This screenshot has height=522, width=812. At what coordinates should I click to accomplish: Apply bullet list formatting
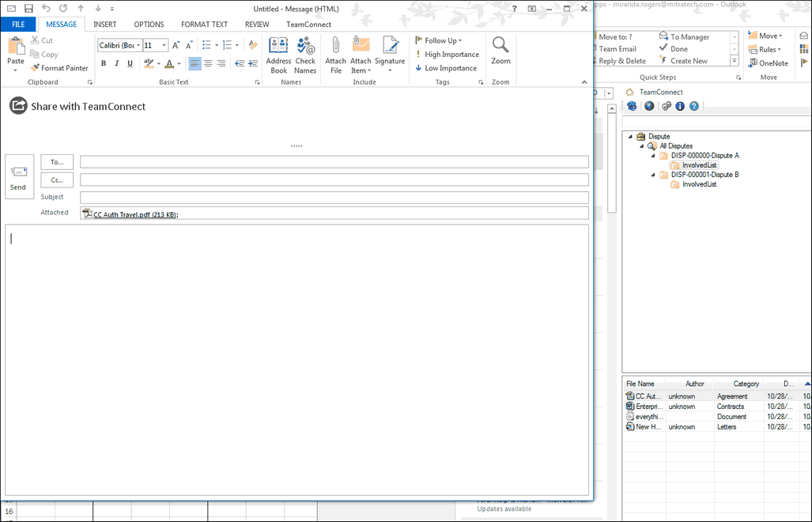click(206, 45)
